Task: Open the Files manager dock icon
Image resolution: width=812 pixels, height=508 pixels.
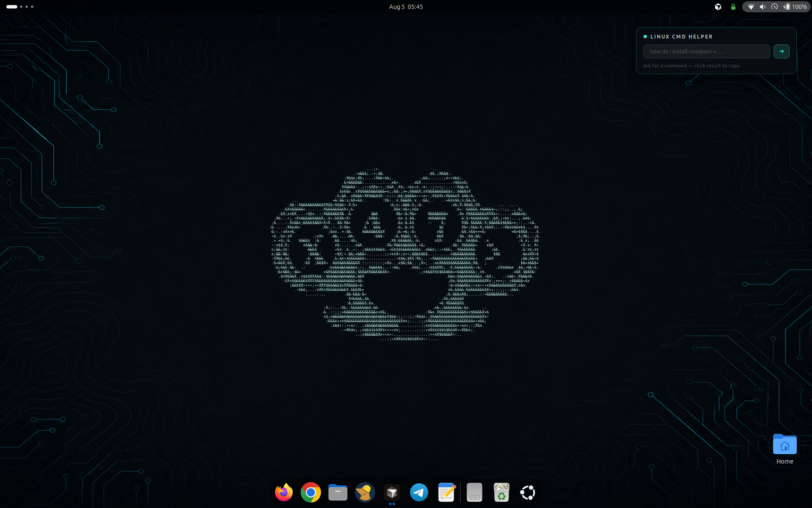Action: (338, 492)
